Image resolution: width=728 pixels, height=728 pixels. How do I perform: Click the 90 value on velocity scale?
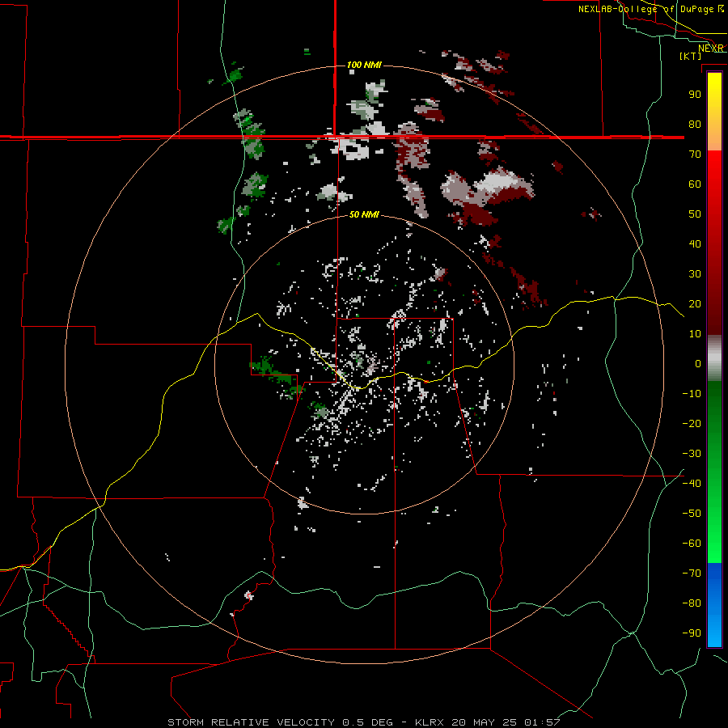(x=695, y=95)
